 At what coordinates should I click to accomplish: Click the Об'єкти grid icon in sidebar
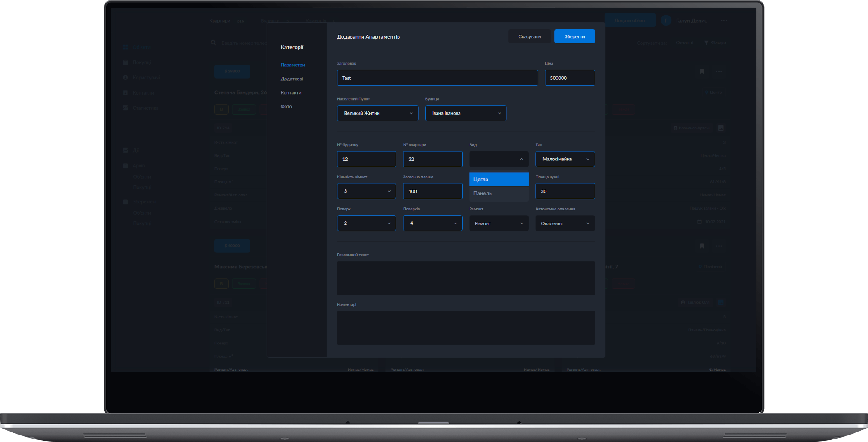[125, 47]
